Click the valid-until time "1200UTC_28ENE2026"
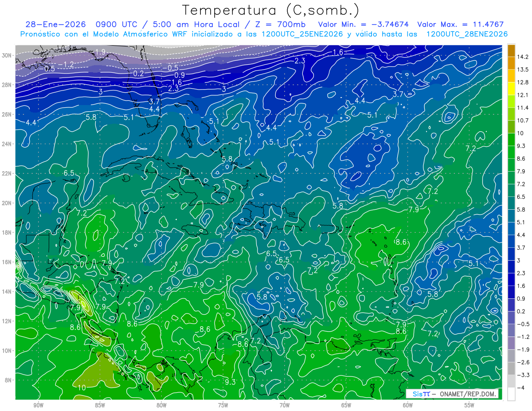This screenshot has height=411, width=532. click(x=467, y=34)
